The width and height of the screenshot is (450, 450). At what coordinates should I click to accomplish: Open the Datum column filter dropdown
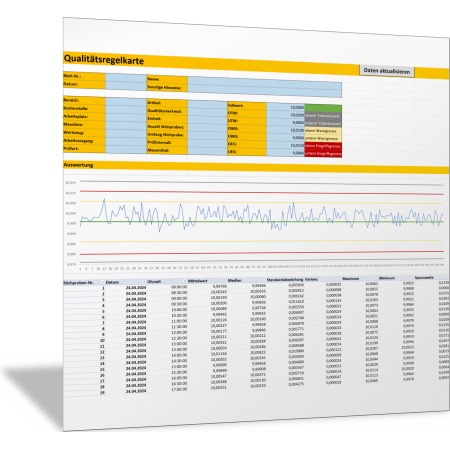coord(144,282)
